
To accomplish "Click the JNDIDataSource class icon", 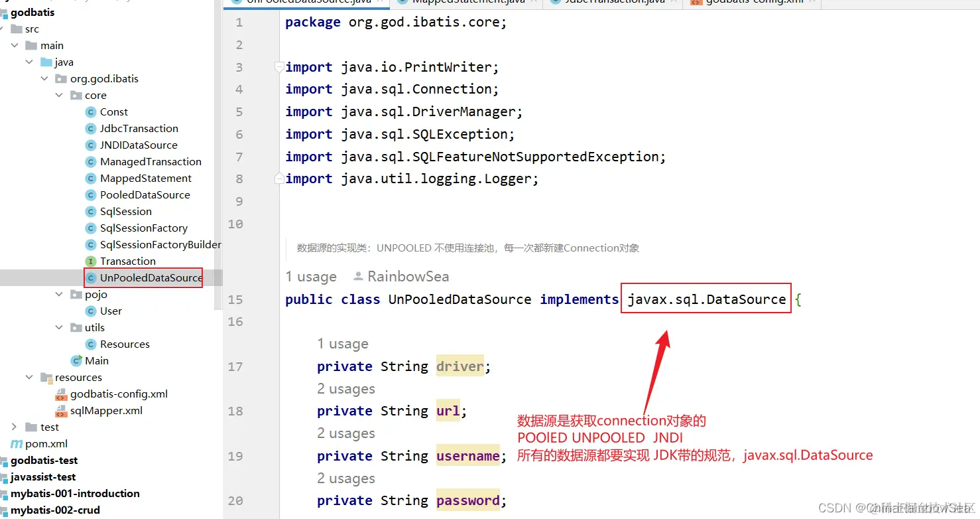I will tap(91, 145).
